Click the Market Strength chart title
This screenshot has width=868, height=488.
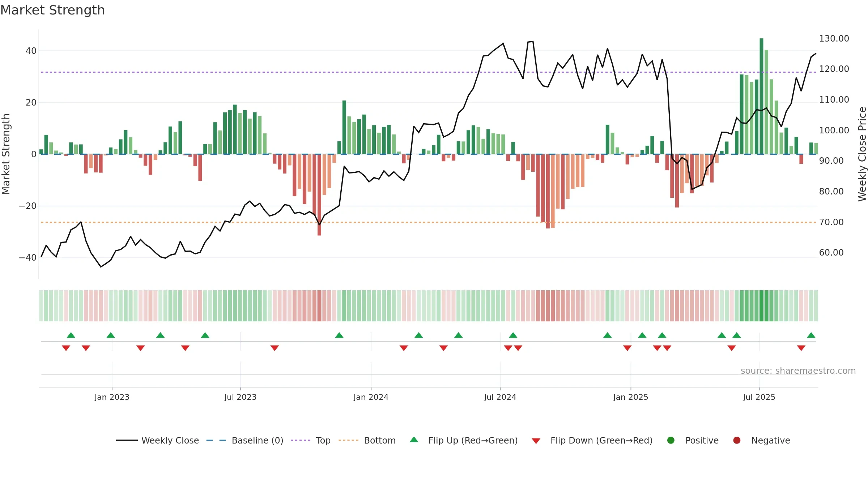(52, 10)
